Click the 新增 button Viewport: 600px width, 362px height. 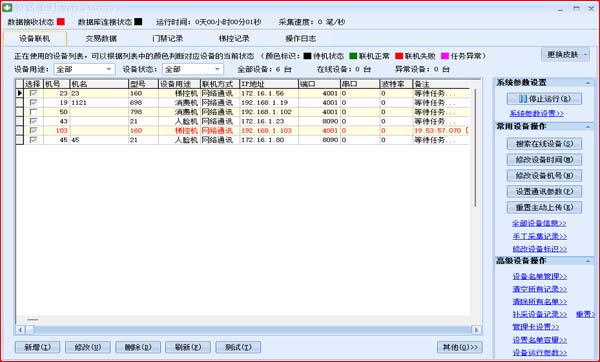click(38, 347)
